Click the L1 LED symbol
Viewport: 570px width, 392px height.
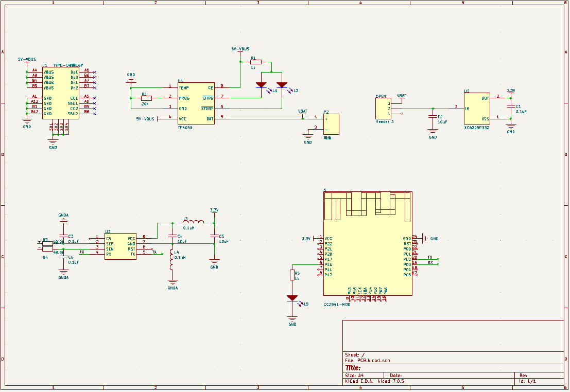coord(262,85)
